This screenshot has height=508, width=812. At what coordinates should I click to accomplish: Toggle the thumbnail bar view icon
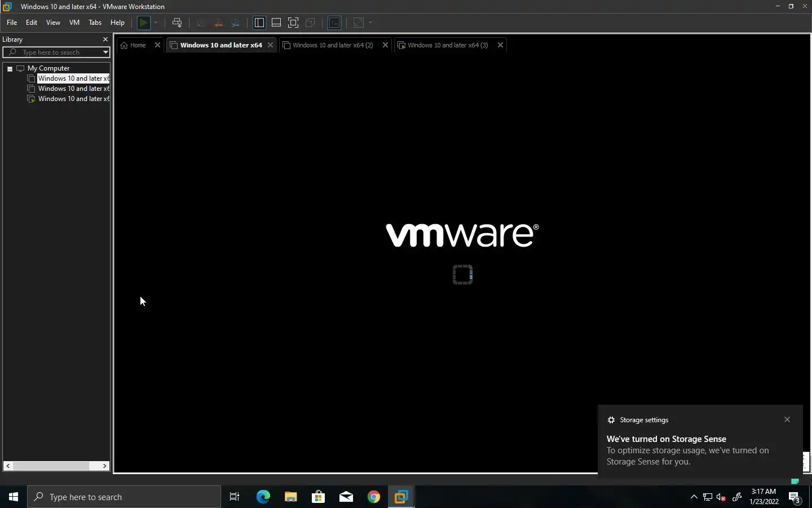(x=276, y=23)
